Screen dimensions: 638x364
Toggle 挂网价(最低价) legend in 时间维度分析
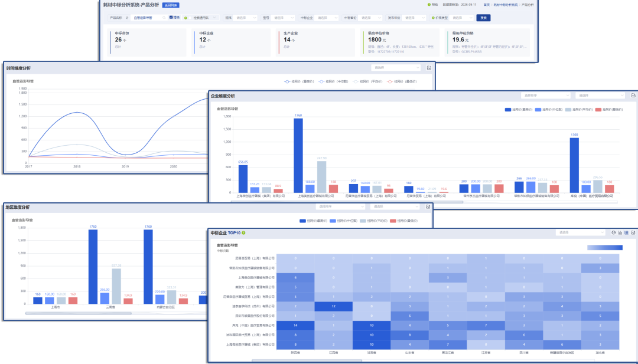pos(402,81)
